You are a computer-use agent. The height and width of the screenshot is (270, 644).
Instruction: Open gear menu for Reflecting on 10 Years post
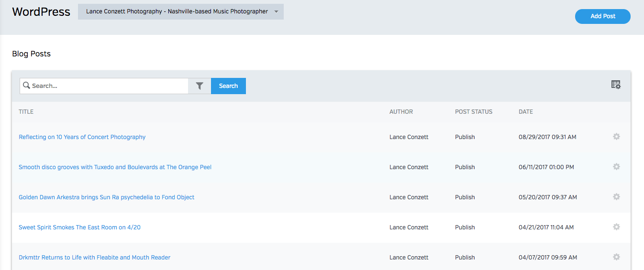click(616, 137)
